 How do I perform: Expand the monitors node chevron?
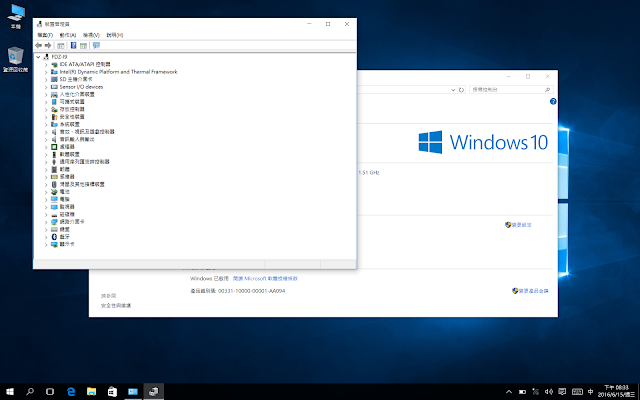(46, 207)
